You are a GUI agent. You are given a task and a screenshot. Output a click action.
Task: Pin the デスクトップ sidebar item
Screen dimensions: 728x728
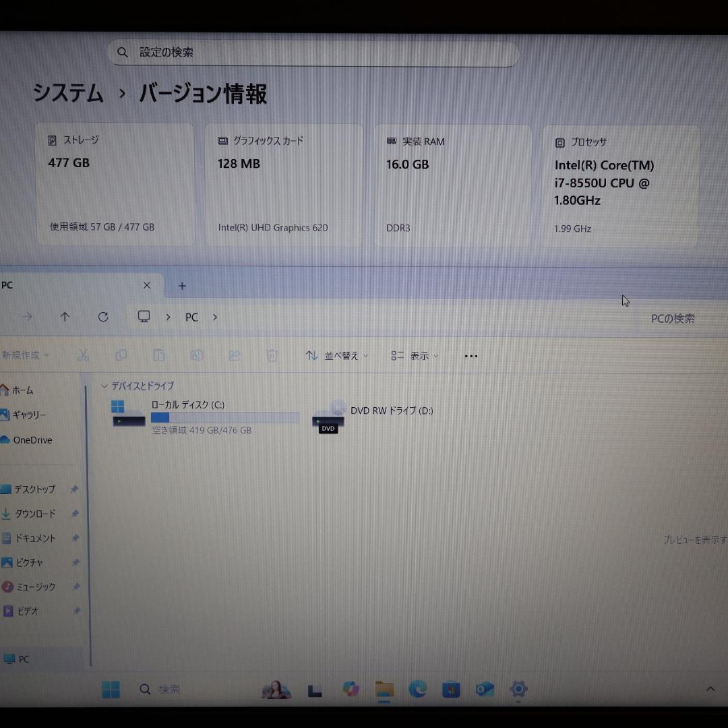tap(75, 489)
